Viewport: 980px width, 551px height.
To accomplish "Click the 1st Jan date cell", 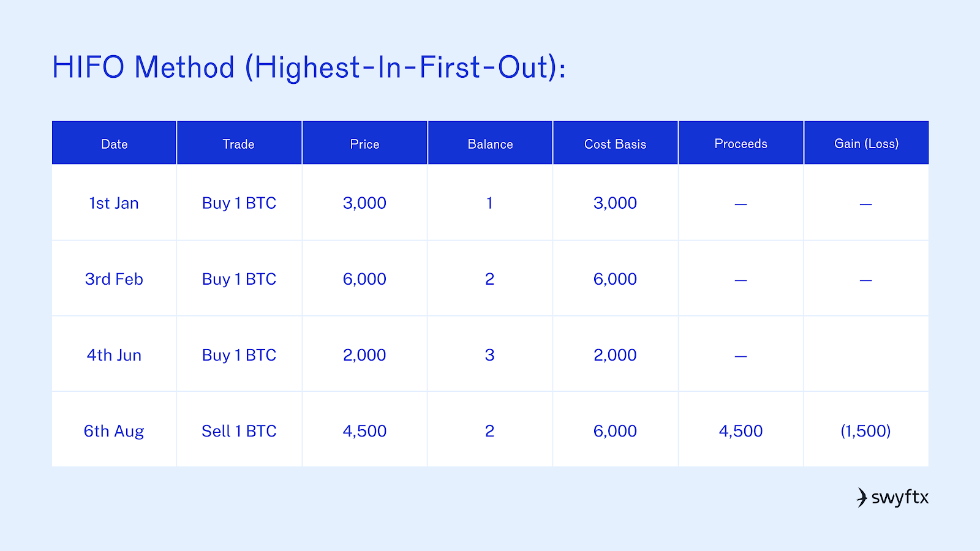I will coord(114,203).
